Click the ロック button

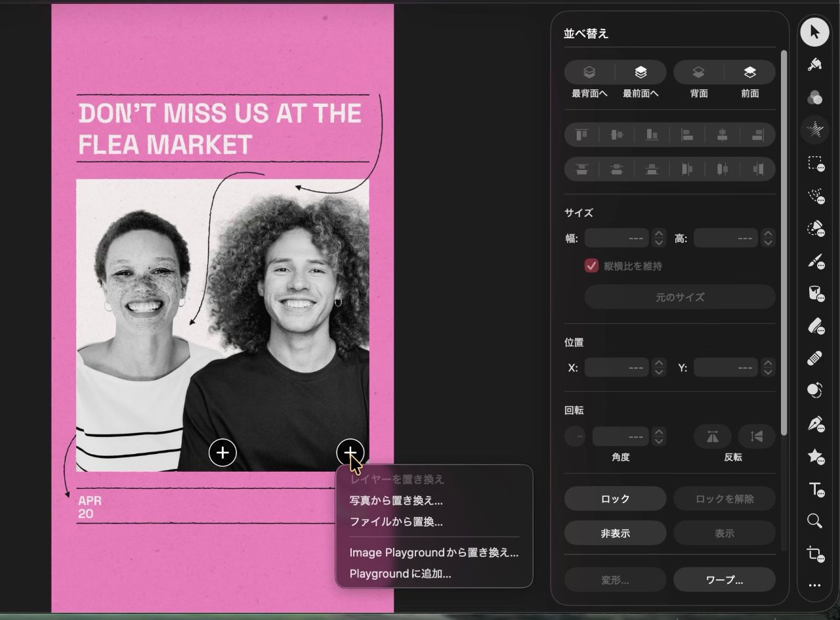point(615,499)
